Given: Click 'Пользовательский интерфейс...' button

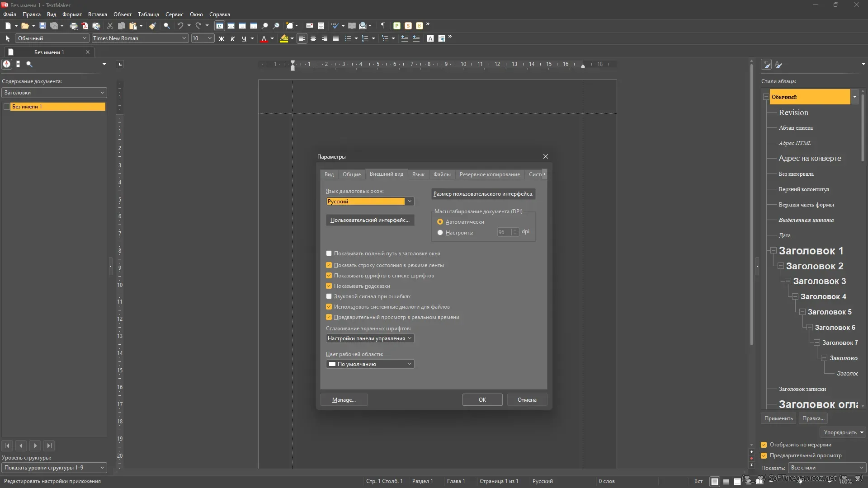Looking at the screenshot, I should [x=370, y=220].
